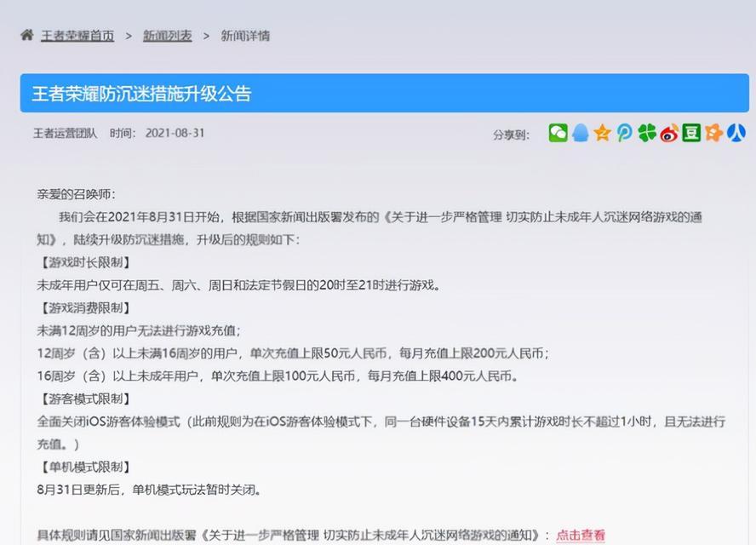756x545 pixels.
Task: Click the heading 【单机模式限制】
Action: coord(85,467)
